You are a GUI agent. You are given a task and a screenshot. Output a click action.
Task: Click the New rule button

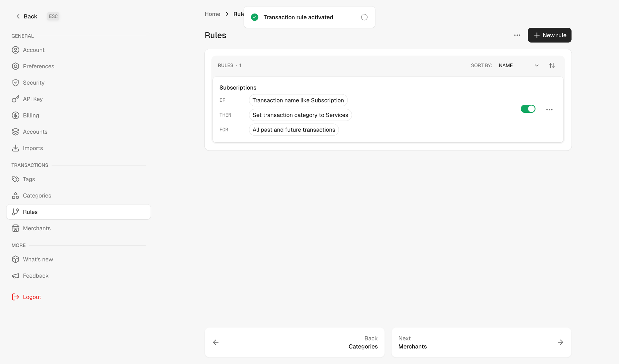(x=549, y=35)
